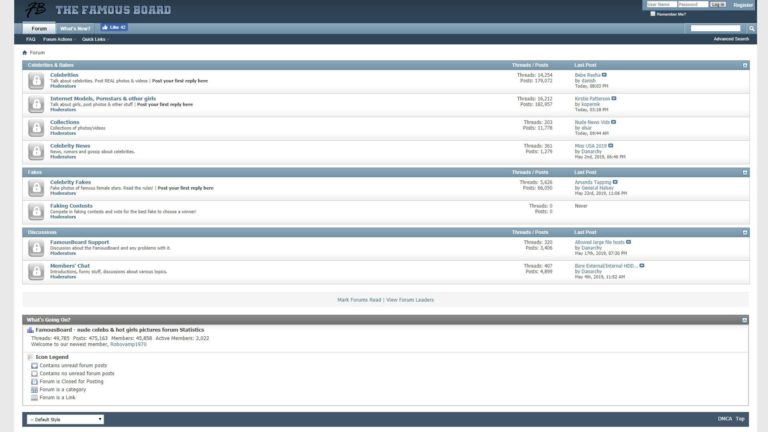Click the User Name input field

pos(660,5)
